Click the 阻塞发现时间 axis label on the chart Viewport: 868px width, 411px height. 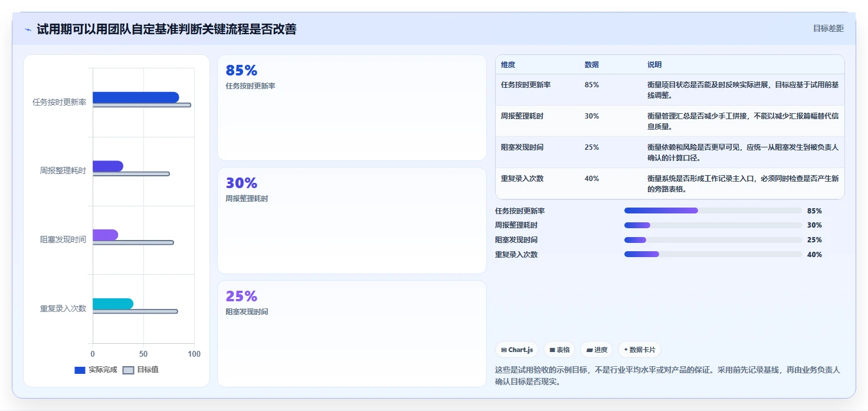(x=63, y=239)
